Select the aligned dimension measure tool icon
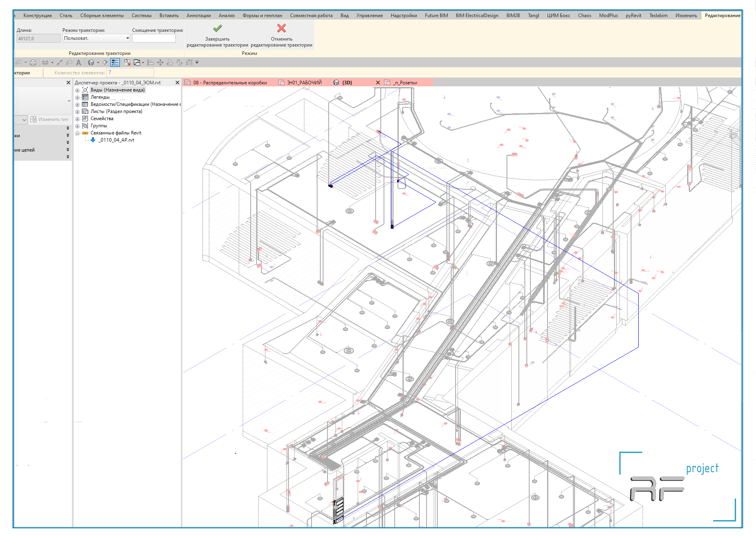The height and width of the screenshot is (537, 756). click(x=45, y=62)
